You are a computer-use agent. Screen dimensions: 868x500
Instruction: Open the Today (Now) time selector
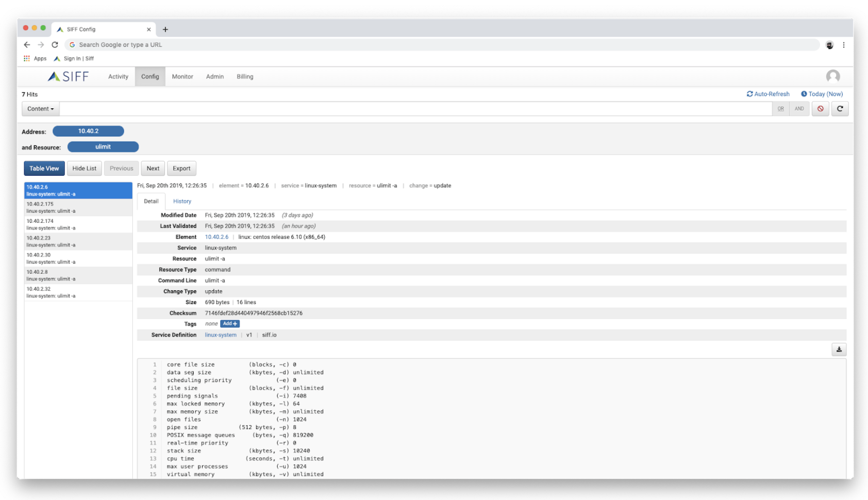point(822,94)
